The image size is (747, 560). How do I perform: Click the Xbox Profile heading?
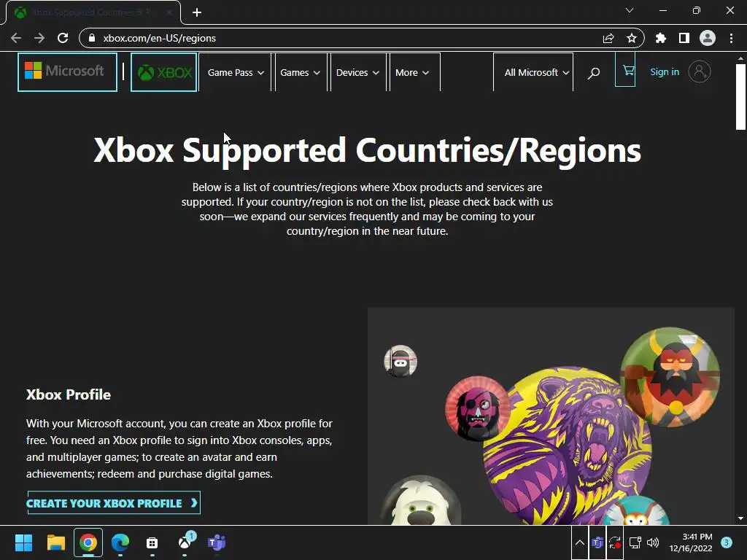point(68,394)
